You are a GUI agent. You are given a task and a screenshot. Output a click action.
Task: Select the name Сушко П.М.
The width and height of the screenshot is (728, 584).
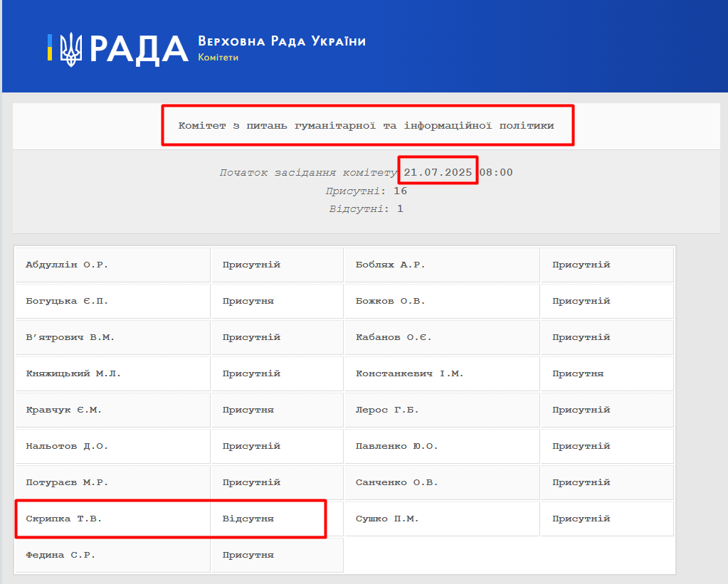(387, 518)
